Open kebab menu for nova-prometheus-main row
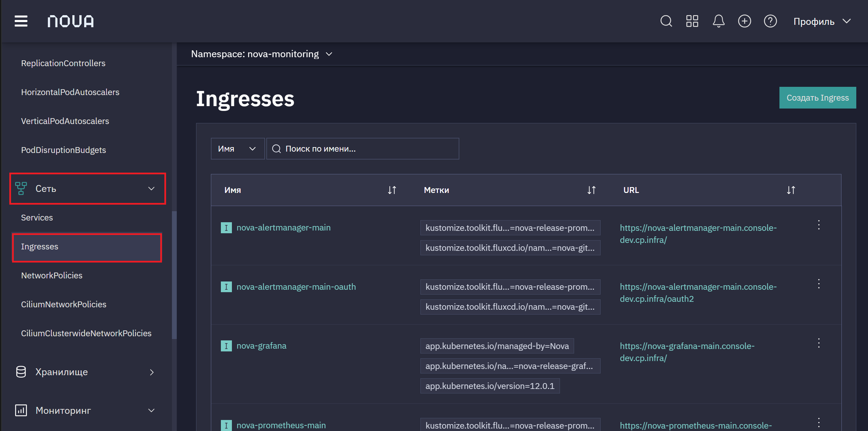868x431 pixels. (x=819, y=423)
